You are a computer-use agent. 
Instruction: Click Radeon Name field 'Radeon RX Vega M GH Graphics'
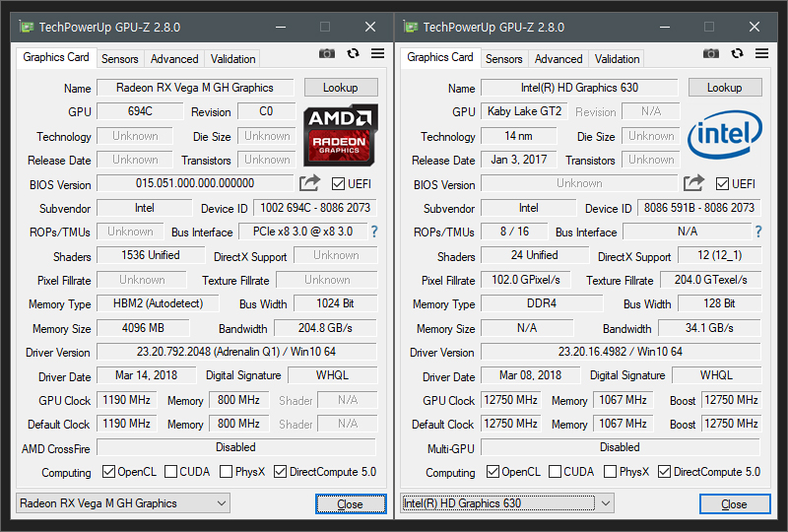click(x=195, y=88)
